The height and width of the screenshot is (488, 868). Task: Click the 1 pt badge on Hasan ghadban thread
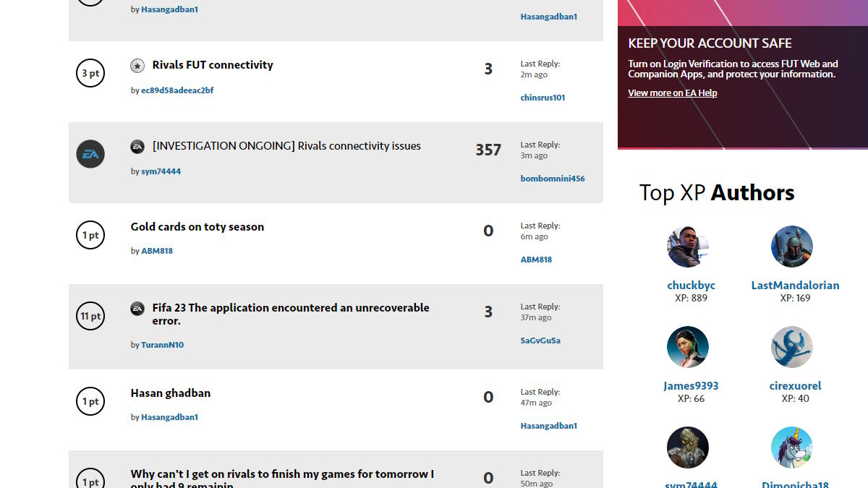click(90, 401)
